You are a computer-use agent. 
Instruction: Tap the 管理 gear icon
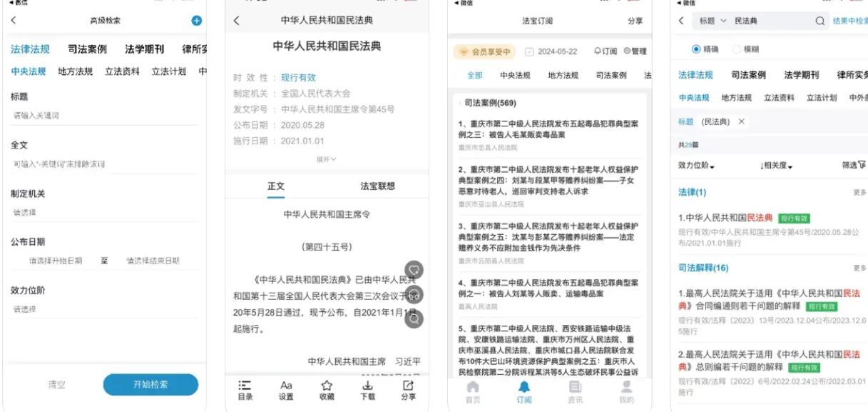(x=635, y=51)
